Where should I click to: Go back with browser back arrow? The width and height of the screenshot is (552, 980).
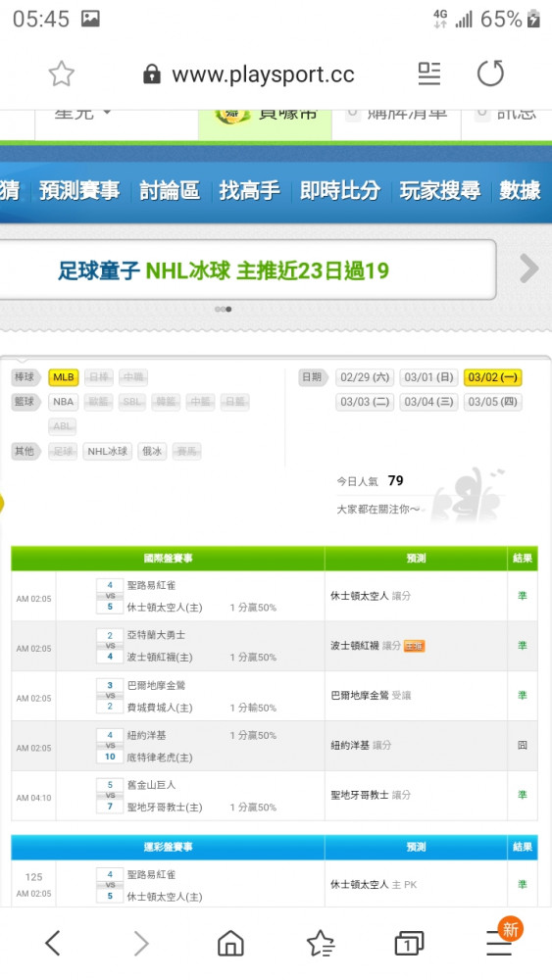point(53,943)
